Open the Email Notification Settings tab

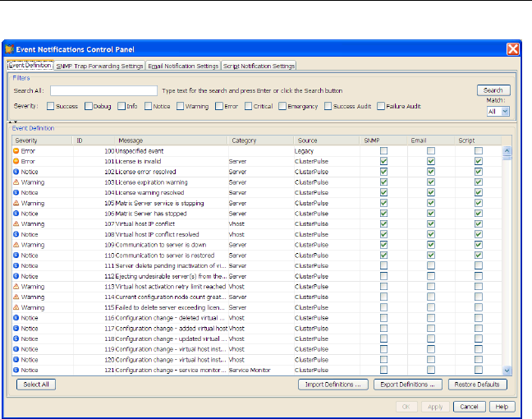point(184,66)
